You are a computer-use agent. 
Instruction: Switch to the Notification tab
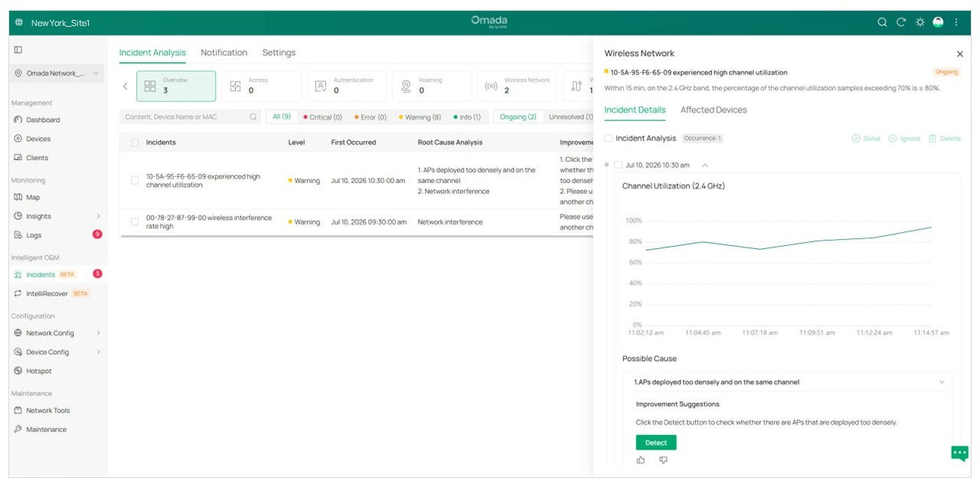[224, 53]
